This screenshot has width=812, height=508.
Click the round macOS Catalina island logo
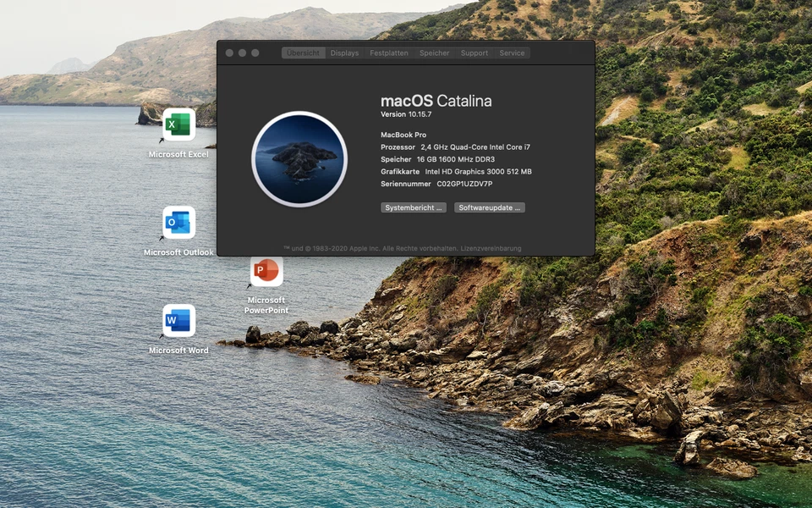click(299, 159)
